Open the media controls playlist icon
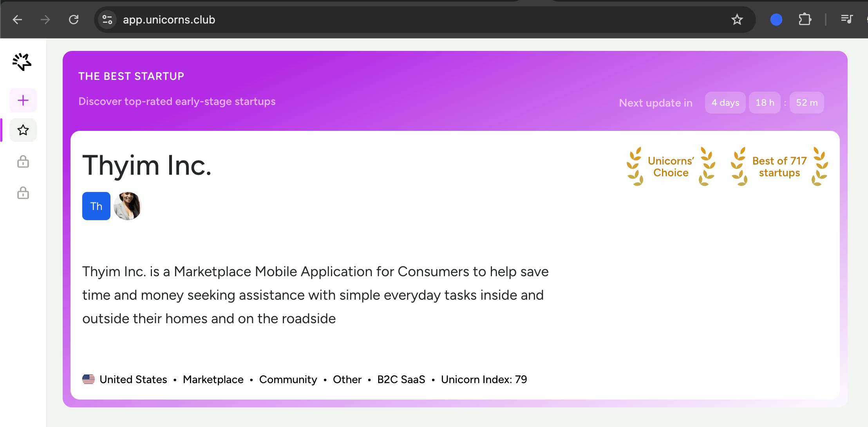868x427 pixels. point(847,19)
